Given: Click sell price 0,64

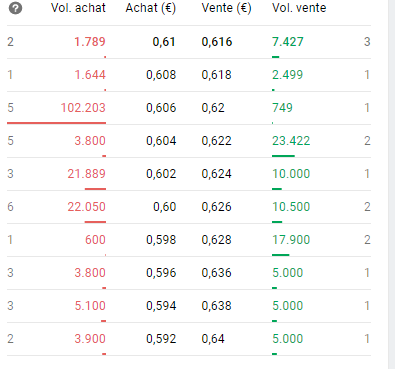Looking at the screenshot, I should coord(213,339).
